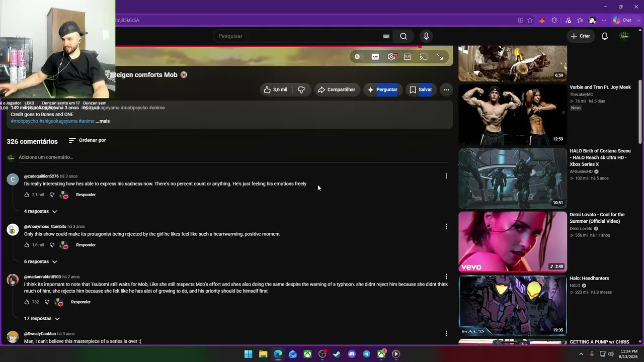Open options menu for madamrabbit8503's comment
The image size is (644, 362).
pyautogui.click(x=446, y=277)
